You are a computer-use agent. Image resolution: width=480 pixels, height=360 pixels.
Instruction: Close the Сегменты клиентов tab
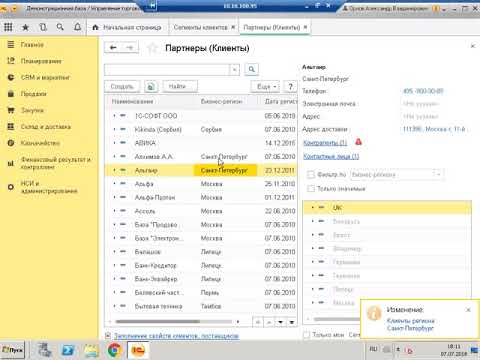tap(233, 27)
